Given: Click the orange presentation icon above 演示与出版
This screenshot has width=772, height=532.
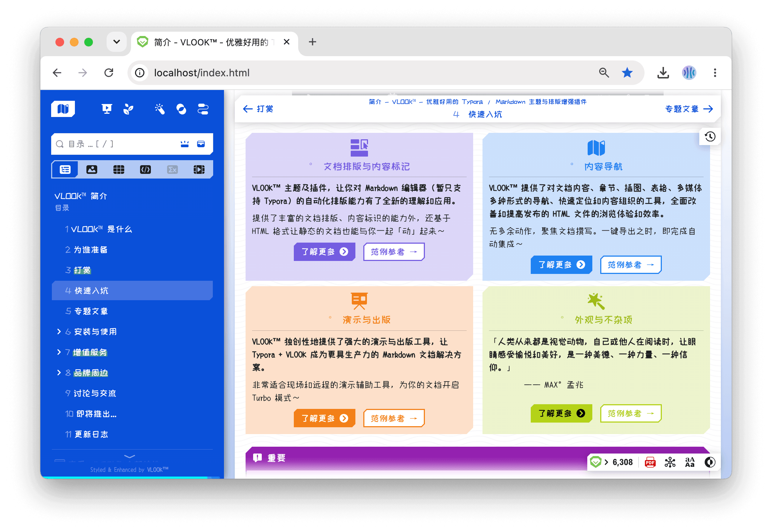Looking at the screenshot, I should [359, 301].
